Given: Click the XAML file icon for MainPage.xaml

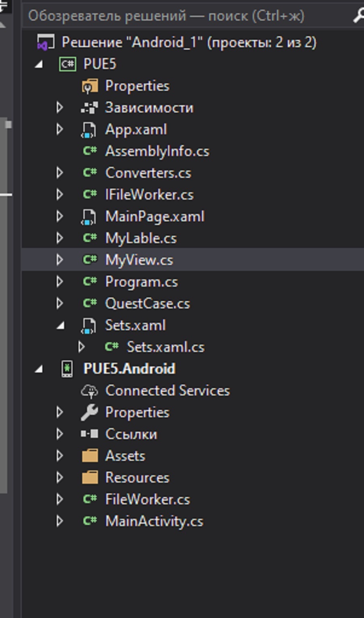Looking at the screenshot, I should point(89,217).
